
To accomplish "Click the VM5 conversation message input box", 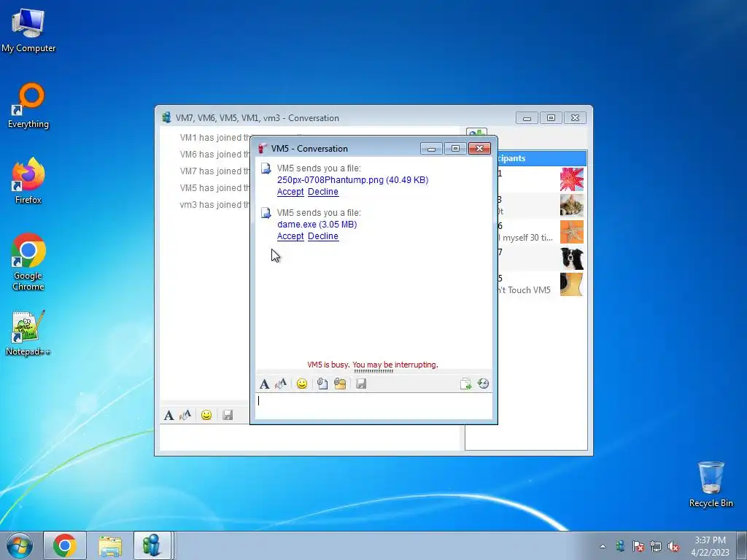I will point(374,406).
